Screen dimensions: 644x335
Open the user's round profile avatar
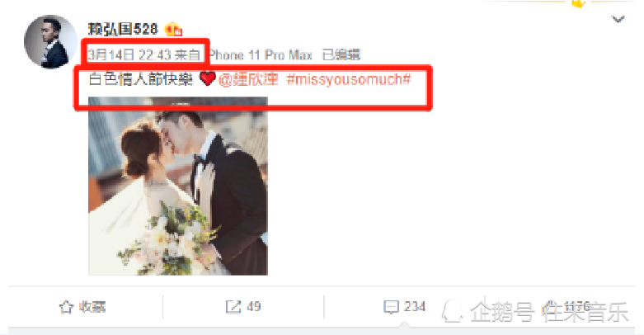[50, 41]
